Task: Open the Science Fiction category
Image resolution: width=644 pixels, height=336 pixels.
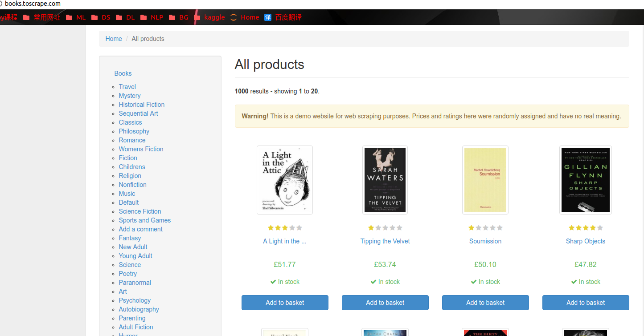Action: click(x=140, y=211)
